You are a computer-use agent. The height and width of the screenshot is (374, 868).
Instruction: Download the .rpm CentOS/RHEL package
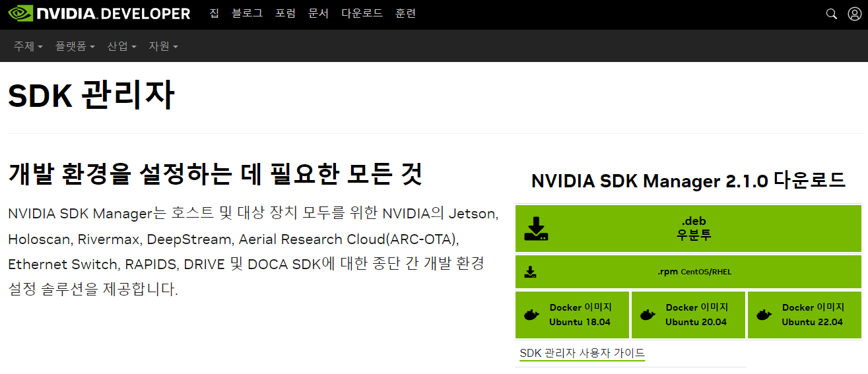click(x=688, y=272)
